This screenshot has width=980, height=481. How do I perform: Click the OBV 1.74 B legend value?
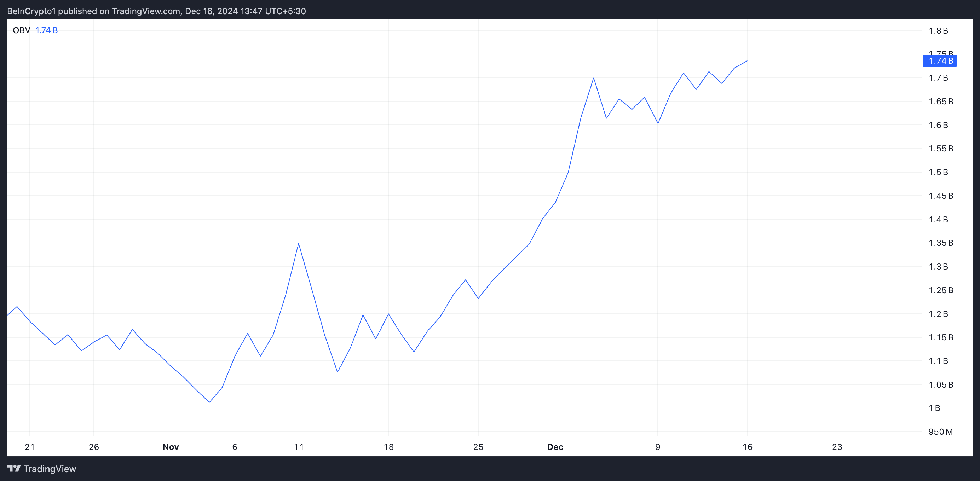pyautogui.click(x=46, y=30)
